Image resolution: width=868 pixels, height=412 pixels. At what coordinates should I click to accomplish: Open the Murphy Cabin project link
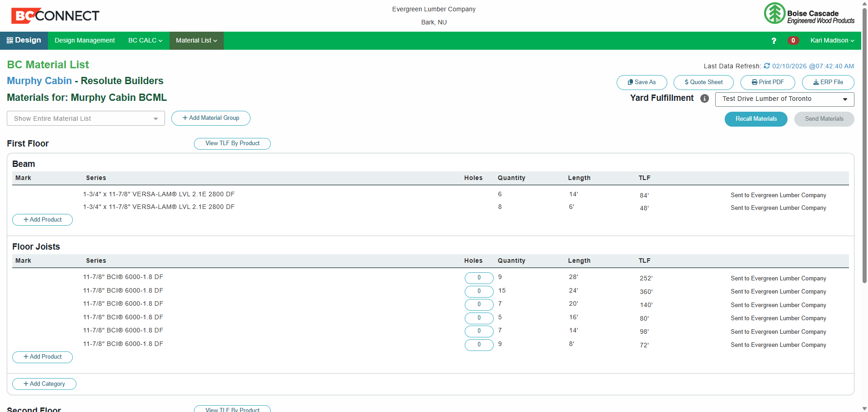pos(39,81)
